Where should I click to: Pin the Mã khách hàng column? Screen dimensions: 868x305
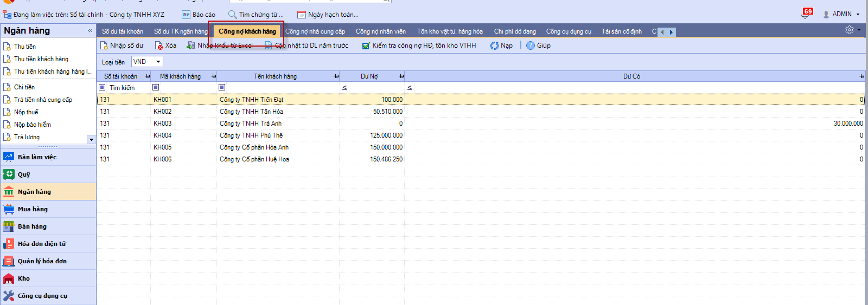tap(213, 76)
